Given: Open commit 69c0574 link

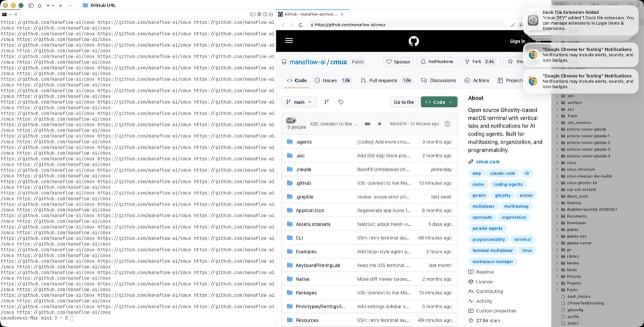Looking at the screenshot, I should coord(398,123).
